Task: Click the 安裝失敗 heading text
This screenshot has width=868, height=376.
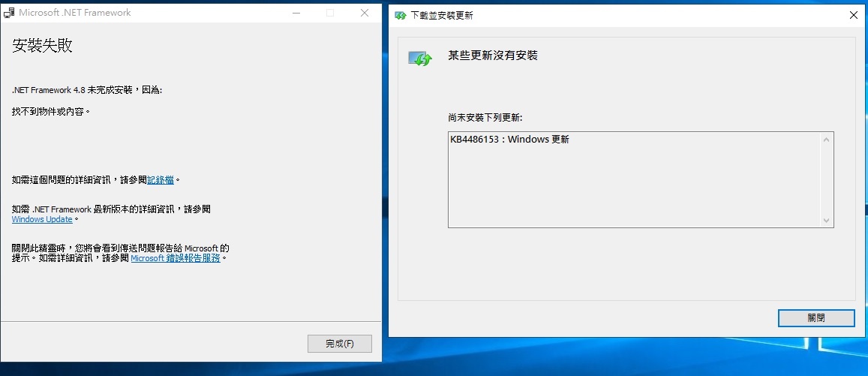Action: pyautogui.click(x=42, y=46)
